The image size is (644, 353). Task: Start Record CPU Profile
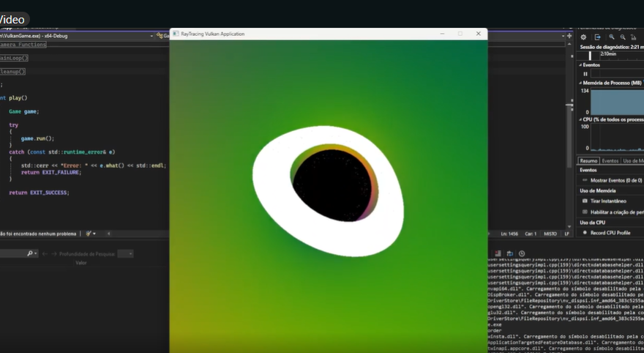tap(610, 233)
